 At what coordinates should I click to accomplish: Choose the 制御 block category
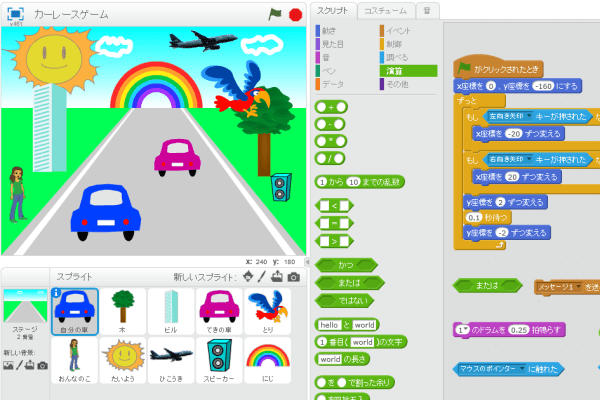(x=395, y=45)
